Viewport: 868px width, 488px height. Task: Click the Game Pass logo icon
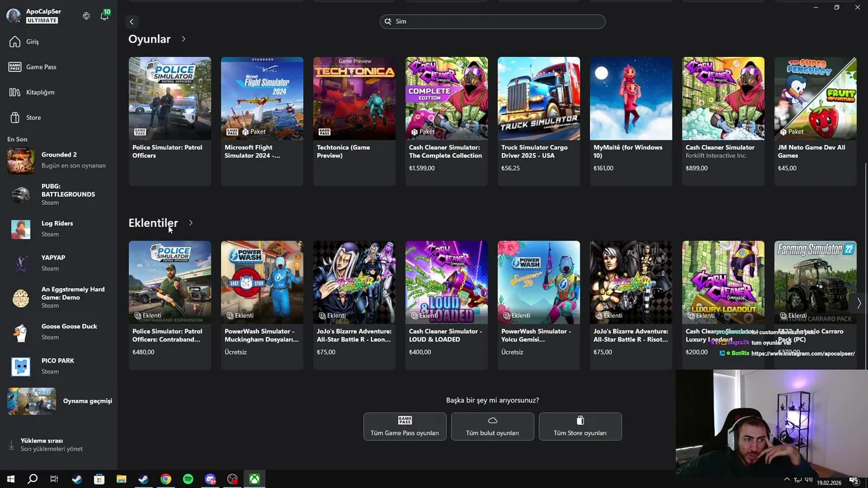(x=15, y=67)
